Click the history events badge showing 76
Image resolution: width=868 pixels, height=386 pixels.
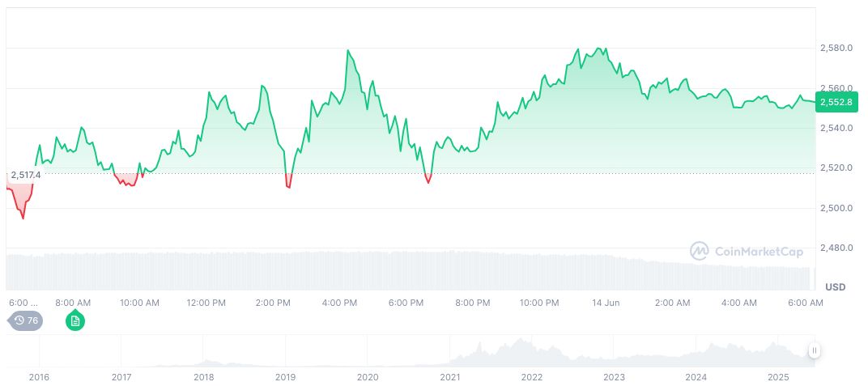(x=26, y=320)
